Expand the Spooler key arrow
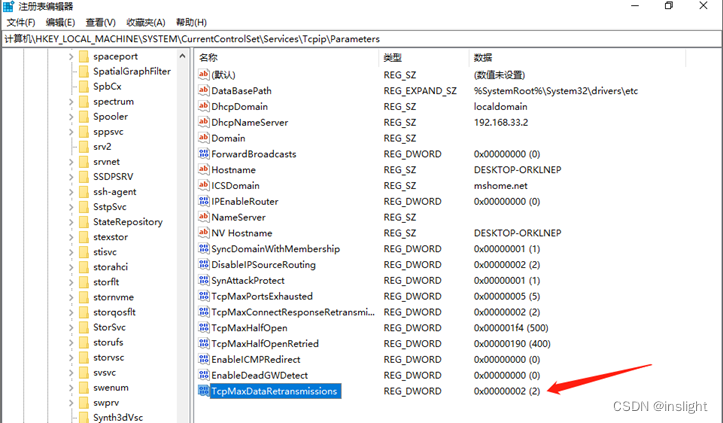 [x=71, y=117]
